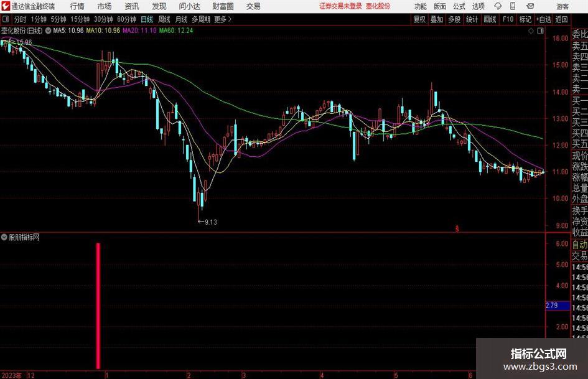Expand the dropdown beside 壹化股份(日线)
Screen dimensions: 588x379
(x=49, y=30)
